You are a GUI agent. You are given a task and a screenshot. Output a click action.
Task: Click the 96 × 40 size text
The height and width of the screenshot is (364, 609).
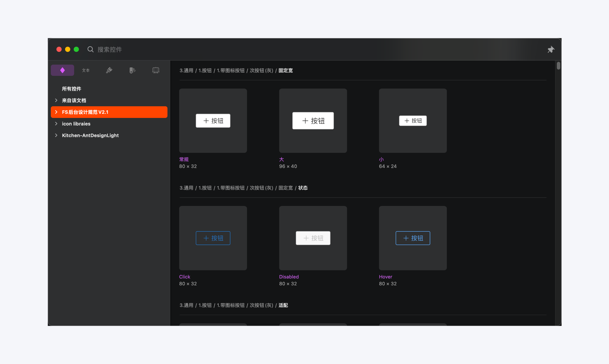288,166
